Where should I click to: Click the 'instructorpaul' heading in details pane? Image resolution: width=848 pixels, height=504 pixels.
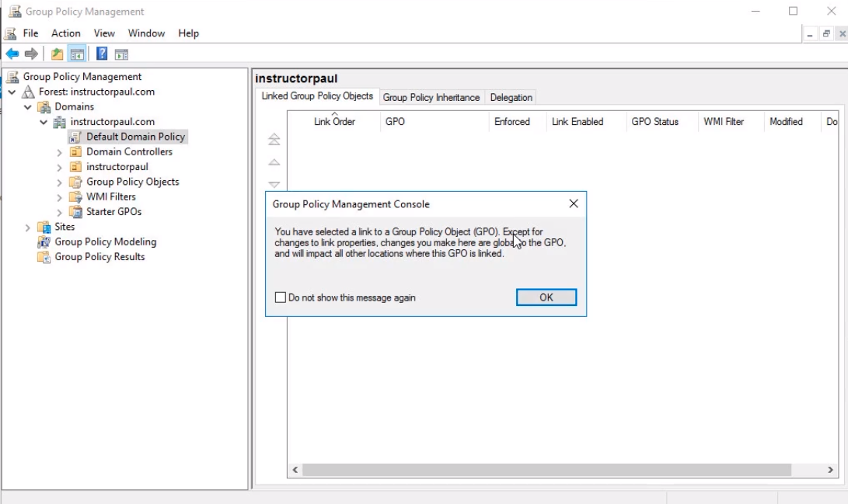(x=296, y=79)
